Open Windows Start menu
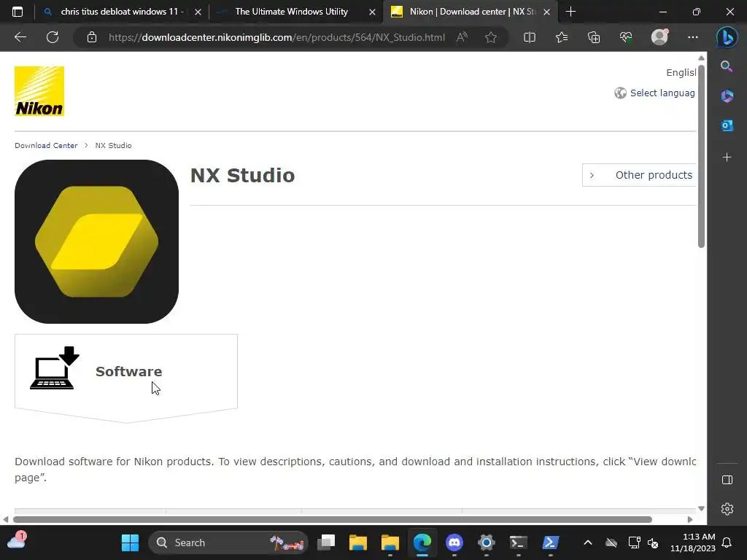 tap(130, 542)
